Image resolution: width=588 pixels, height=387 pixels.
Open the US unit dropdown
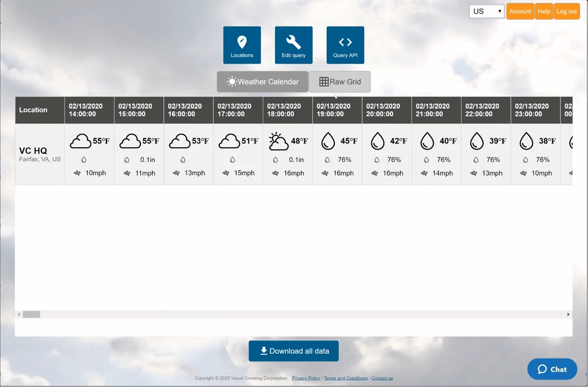point(486,11)
